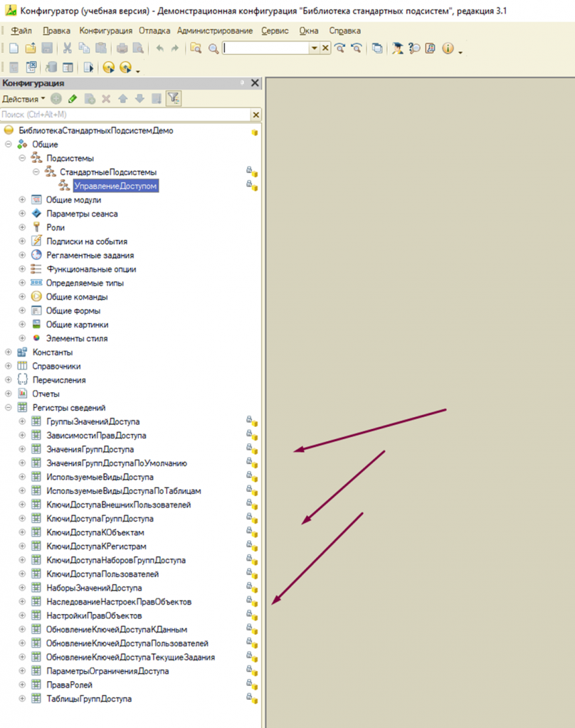Click the global search folder icon
Image resolution: width=575 pixels, height=728 pixels.
pos(196,48)
